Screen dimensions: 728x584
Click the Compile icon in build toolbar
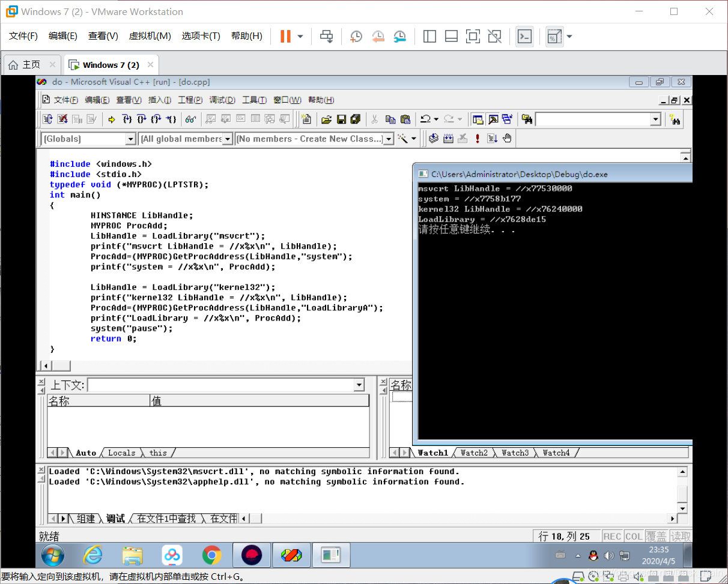(x=434, y=139)
